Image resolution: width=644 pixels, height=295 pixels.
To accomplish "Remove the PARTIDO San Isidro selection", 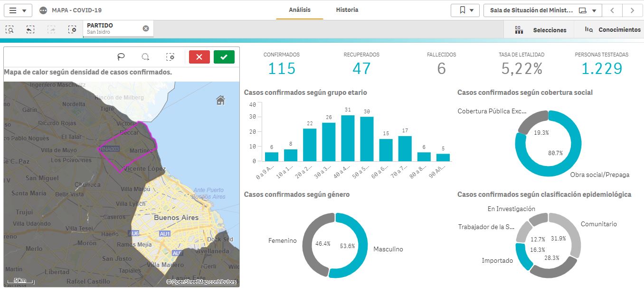I will (146, 28).
